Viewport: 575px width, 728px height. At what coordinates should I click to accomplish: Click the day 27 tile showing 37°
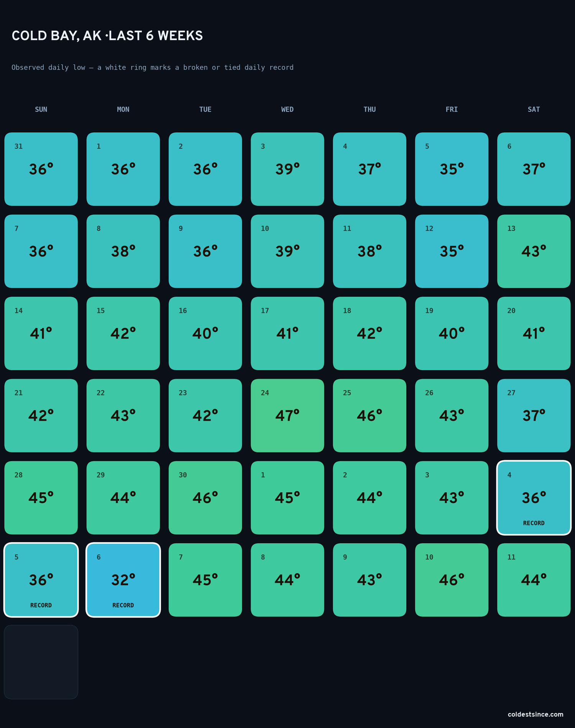point(534,416)
